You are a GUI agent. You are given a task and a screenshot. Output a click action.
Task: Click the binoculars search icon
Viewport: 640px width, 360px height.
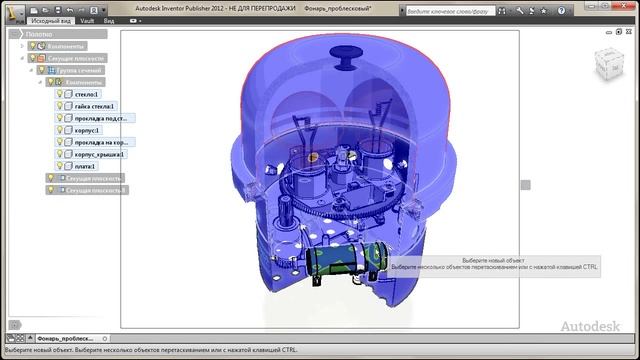point(502,11)
